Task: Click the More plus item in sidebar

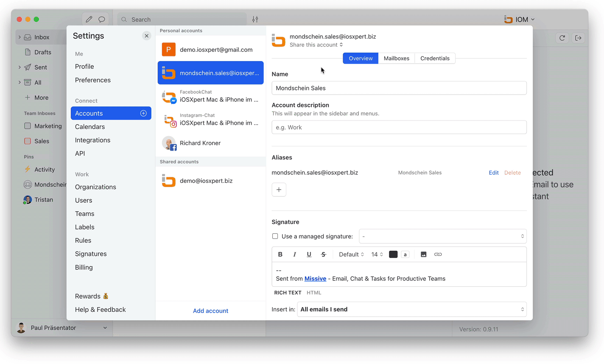Action: pos(37,98)
